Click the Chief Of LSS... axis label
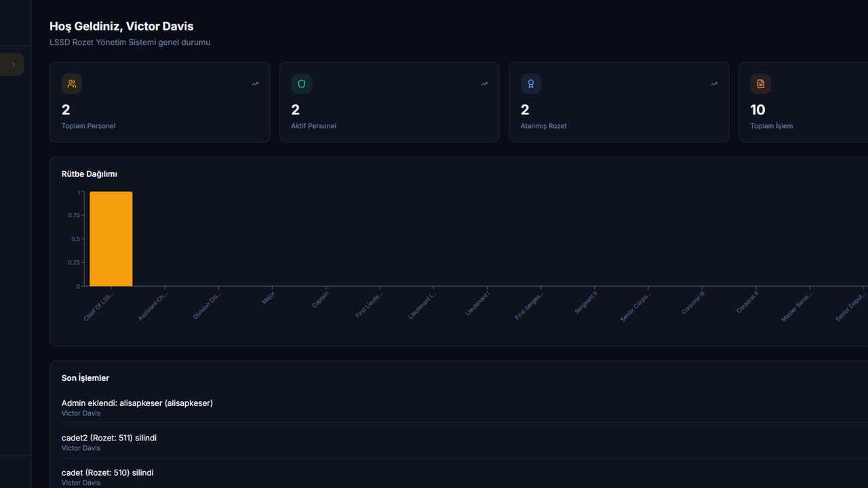Image resolution: width=868 pixels, height=488 pixels. coord(100,306)
